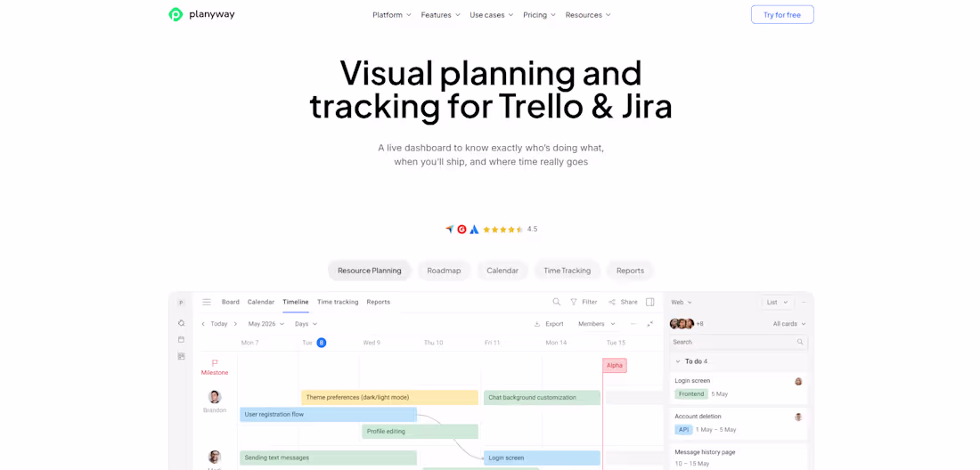Viewport: 980px width, 470px height.
Task: Toggle the side panel layout icon
Action: 650,302
